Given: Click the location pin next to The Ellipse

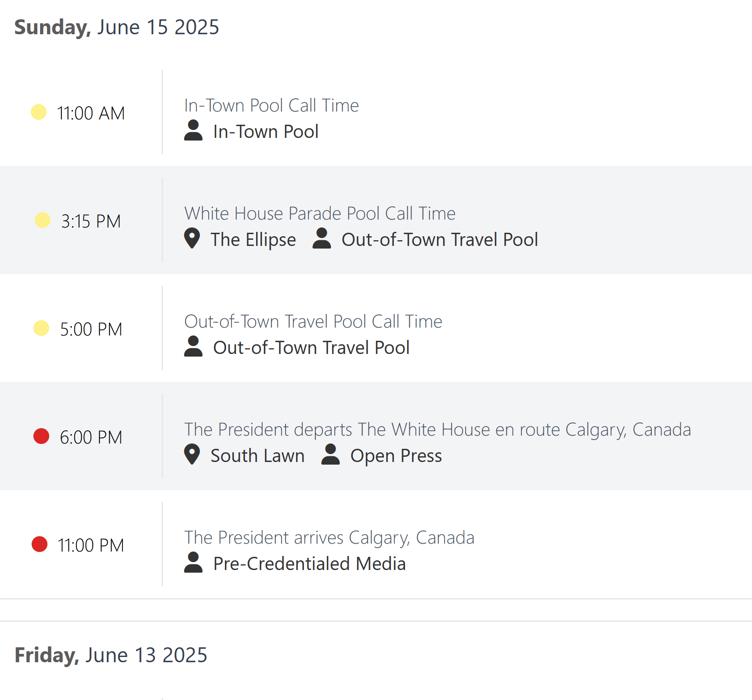Looking at the screenshot, I should pos(192,238).
